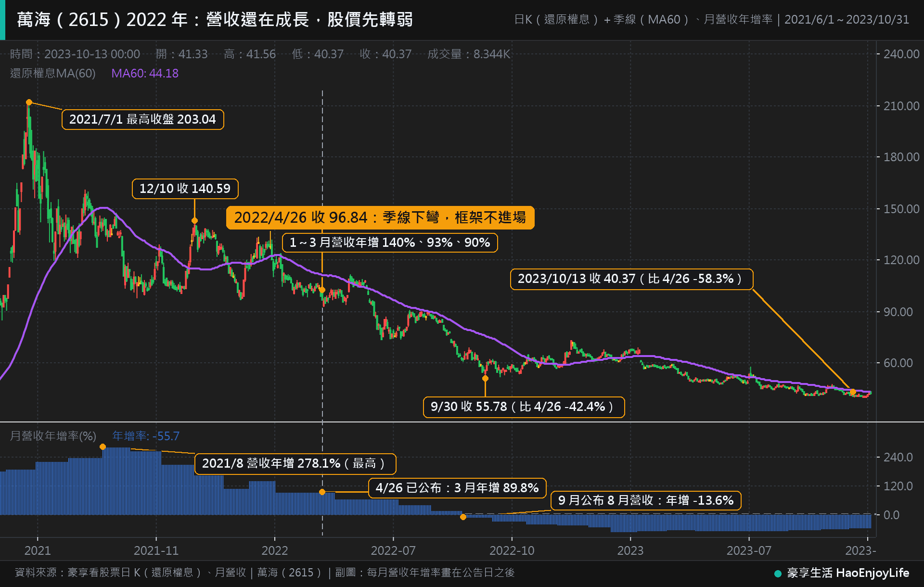The image size is (924, 587).
Task: Click the orange marker on the 4/26 revenue bar
Action: point(322,492)
